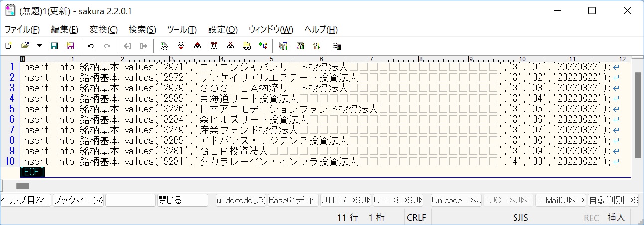The height and width of the screenshot is (225, 644).
Task: Find previous match with up-arrow binoculars
Action: 197,46
